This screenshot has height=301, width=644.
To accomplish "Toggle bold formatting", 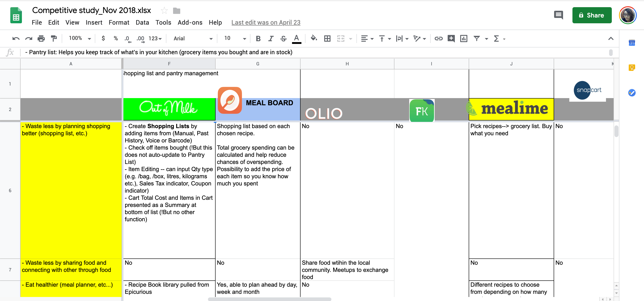I will [258, 39].
